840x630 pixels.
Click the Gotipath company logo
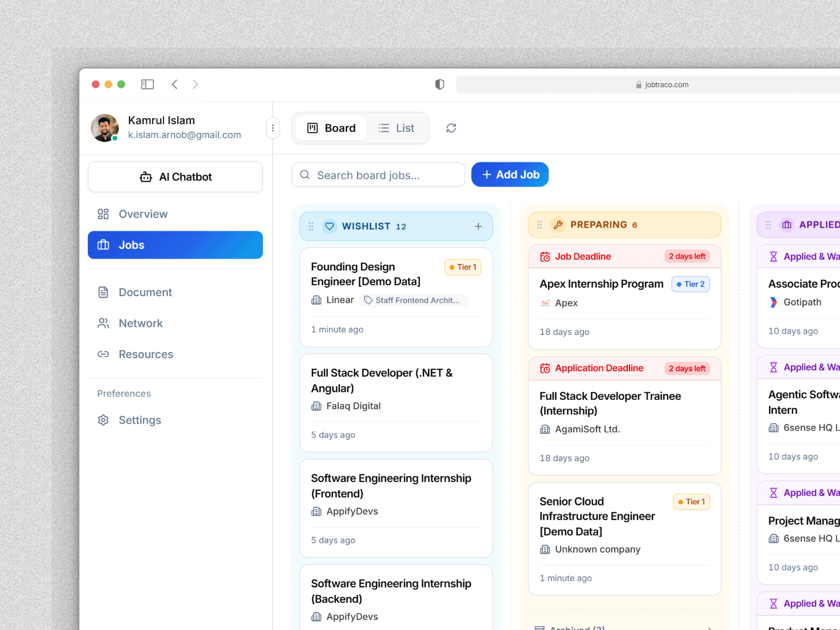tap(773, 302)
